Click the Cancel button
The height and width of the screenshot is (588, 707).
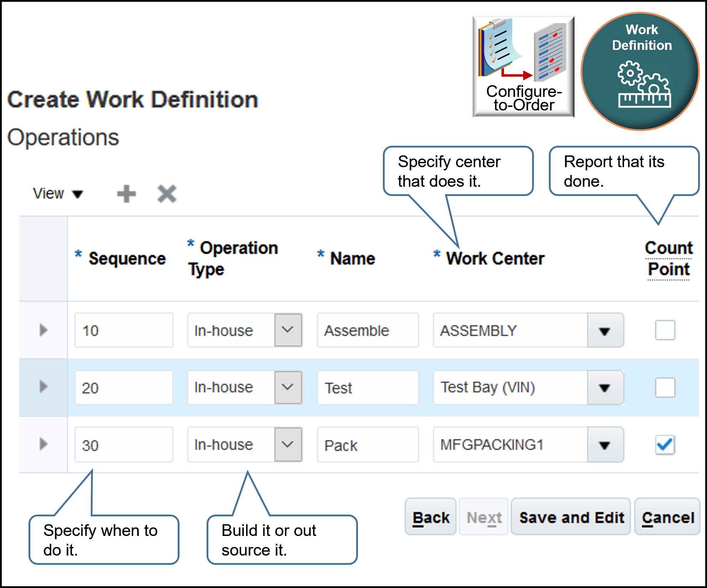[x=667, y=517]
